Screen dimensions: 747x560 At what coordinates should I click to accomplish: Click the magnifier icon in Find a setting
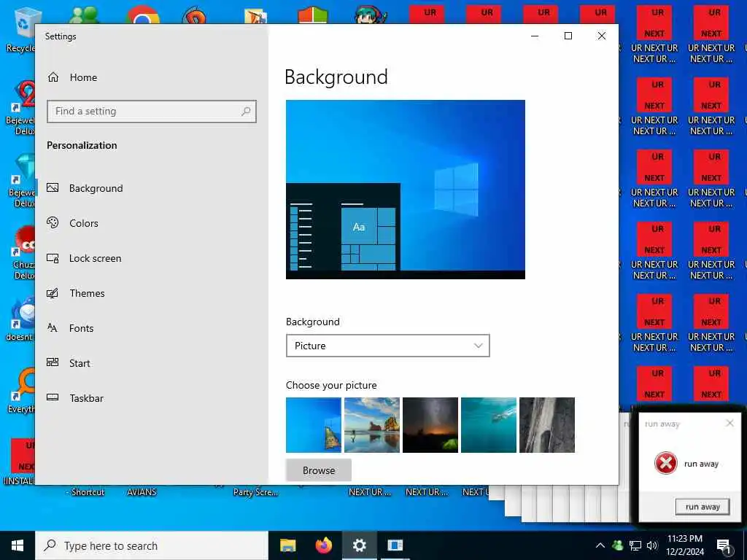point(246,112)
